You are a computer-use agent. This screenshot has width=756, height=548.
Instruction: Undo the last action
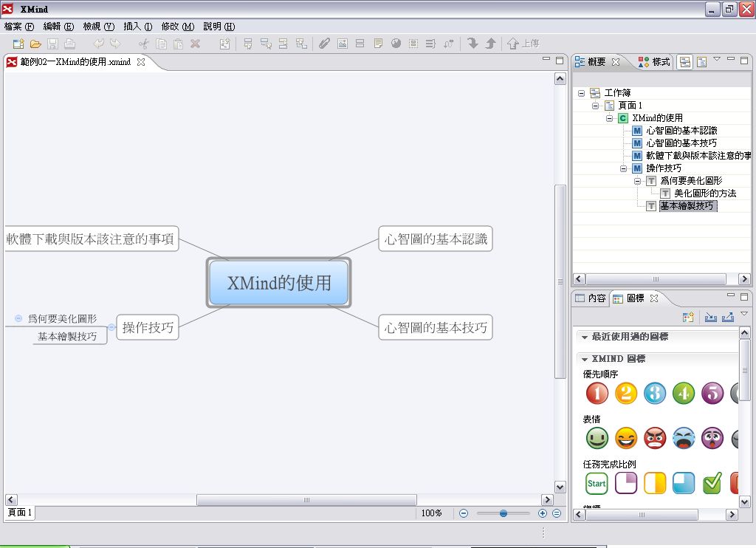click(x=98, y=44)
